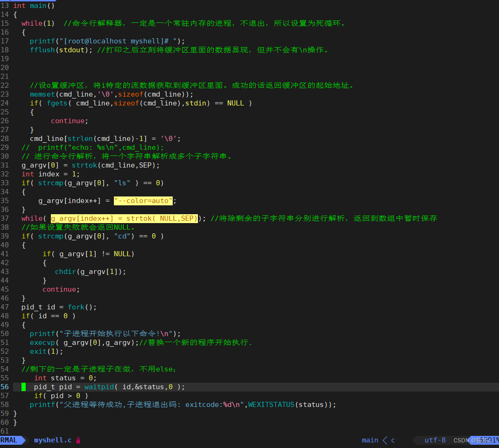Click 'if( id == 0 )' on line 48
Viewport: 499px width, 448px height.
(49, 316)
